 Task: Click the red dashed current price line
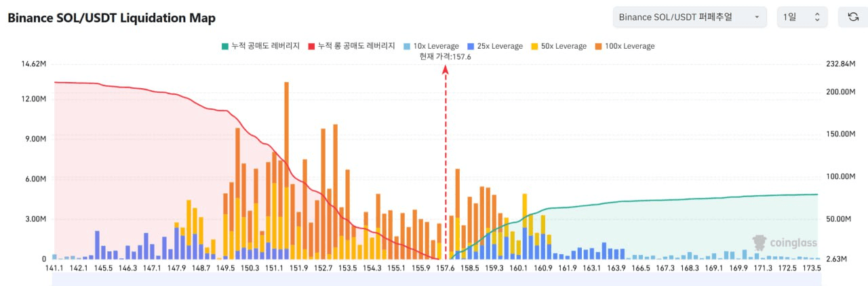pyautogui.click(x=446, y=163)
